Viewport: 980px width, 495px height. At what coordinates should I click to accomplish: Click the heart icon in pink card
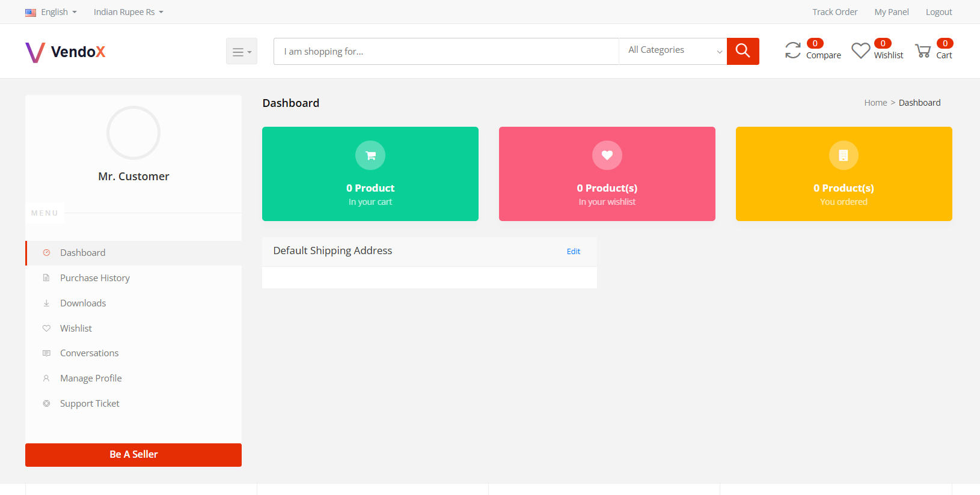(607, 156)
